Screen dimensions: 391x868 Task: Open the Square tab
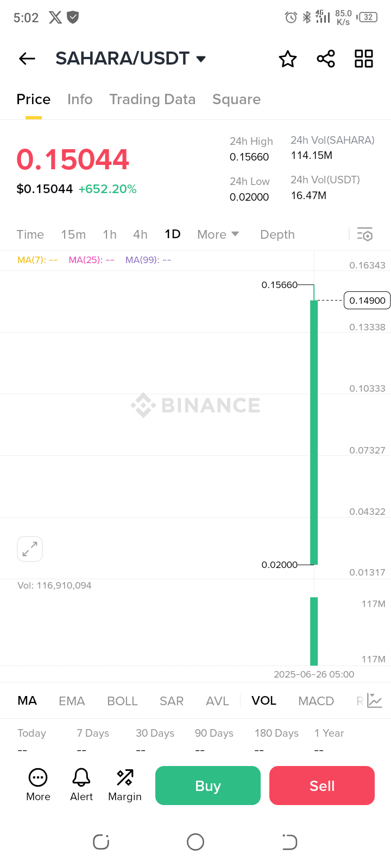[236, 99]
